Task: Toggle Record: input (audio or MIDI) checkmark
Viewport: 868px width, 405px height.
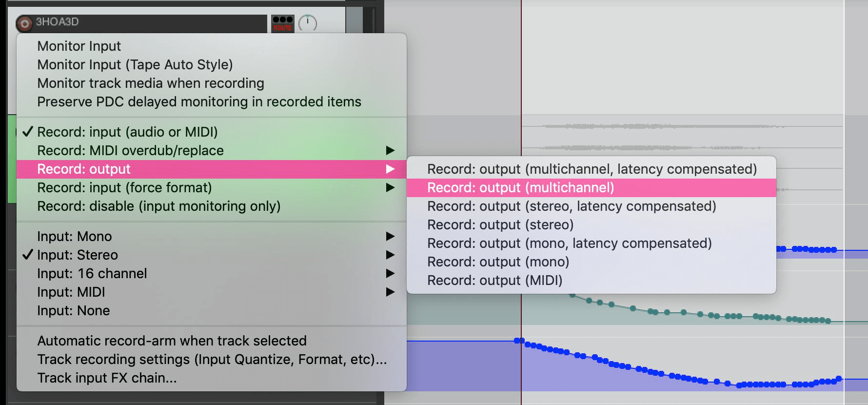Action: 127,132
